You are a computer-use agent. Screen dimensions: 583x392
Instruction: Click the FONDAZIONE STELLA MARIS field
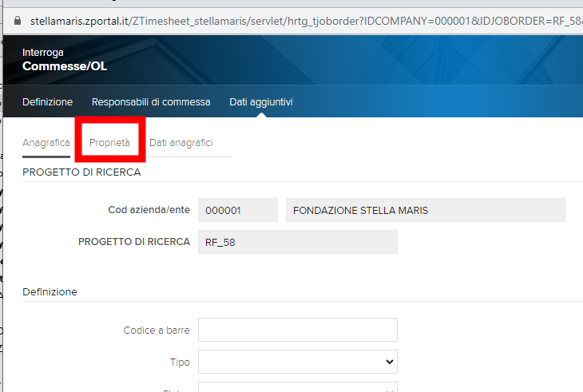click(425, 210)
